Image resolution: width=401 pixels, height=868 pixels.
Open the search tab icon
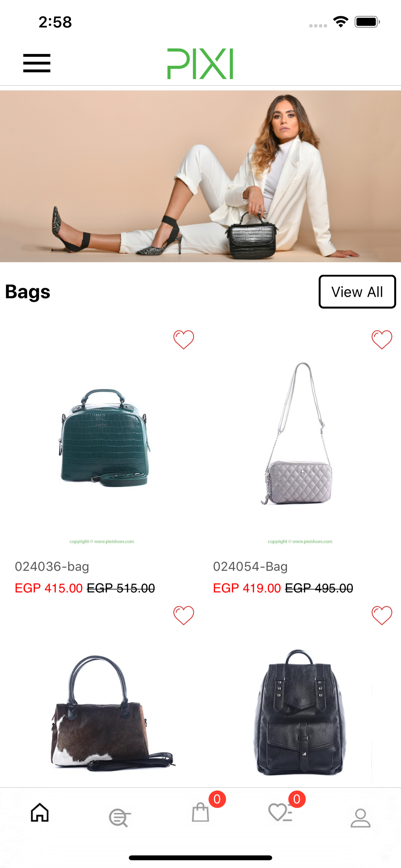point(120,817)
